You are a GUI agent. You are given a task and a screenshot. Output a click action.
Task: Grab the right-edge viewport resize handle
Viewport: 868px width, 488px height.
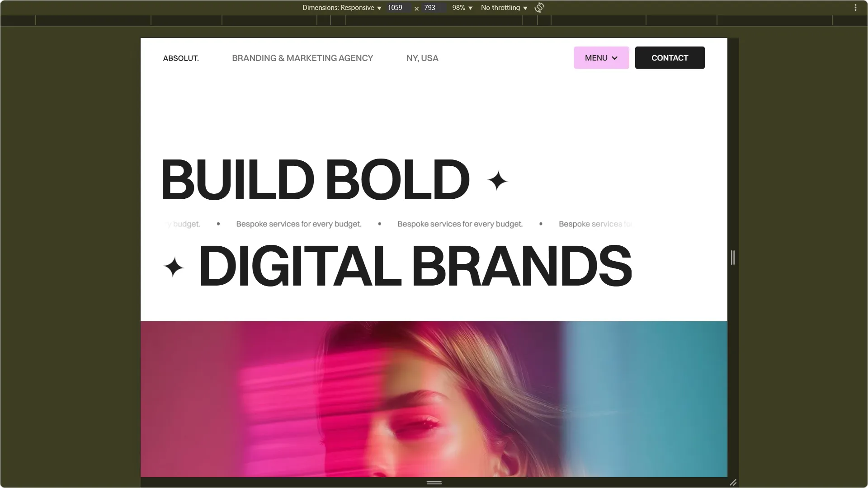click(733, 258)
